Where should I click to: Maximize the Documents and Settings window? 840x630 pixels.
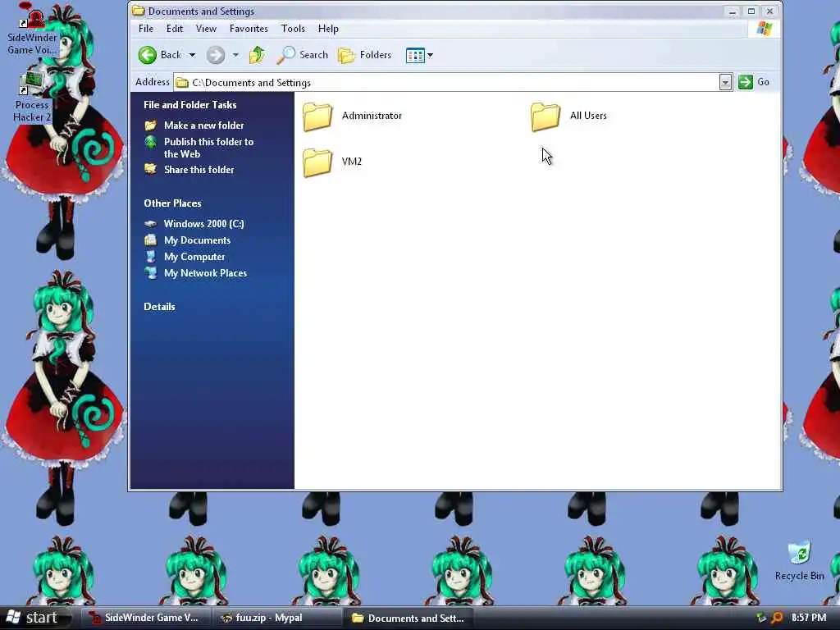point(751,11)
